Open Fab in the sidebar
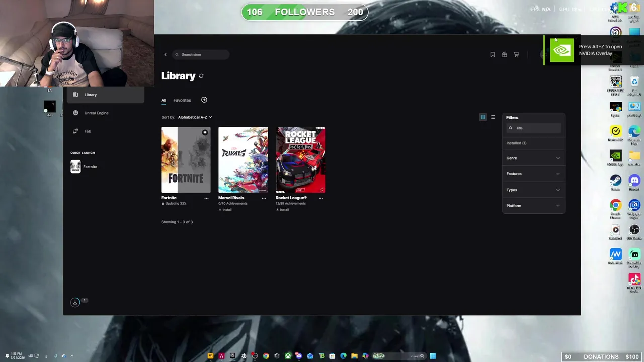Viewport: 644px width, 362px height. point(105,131)
